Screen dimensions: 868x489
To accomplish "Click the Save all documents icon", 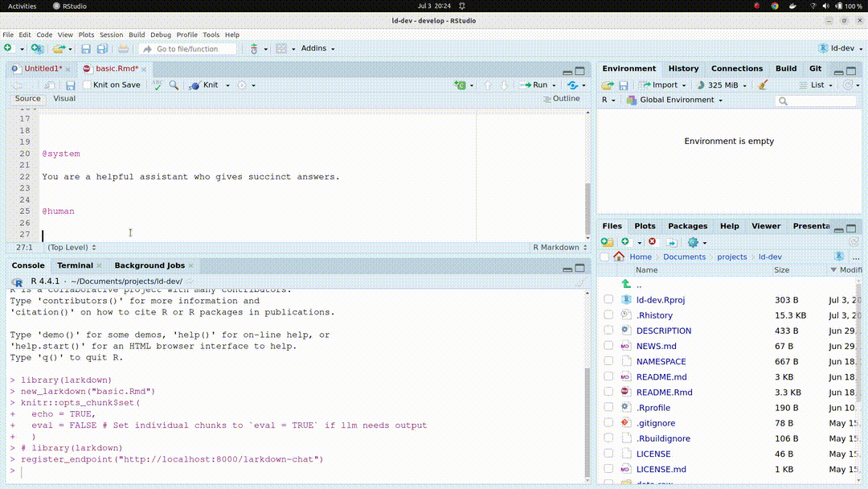I will 102,49.
